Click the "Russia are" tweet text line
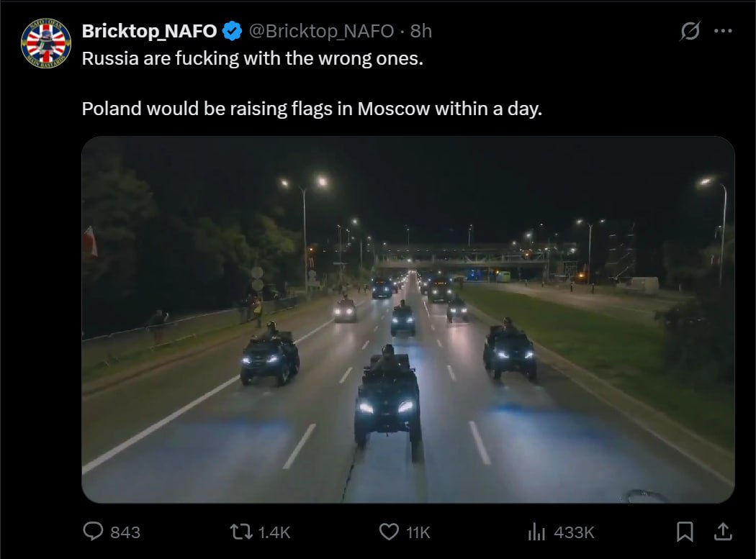Screen dimensions: 756x559 coord(252,58)
